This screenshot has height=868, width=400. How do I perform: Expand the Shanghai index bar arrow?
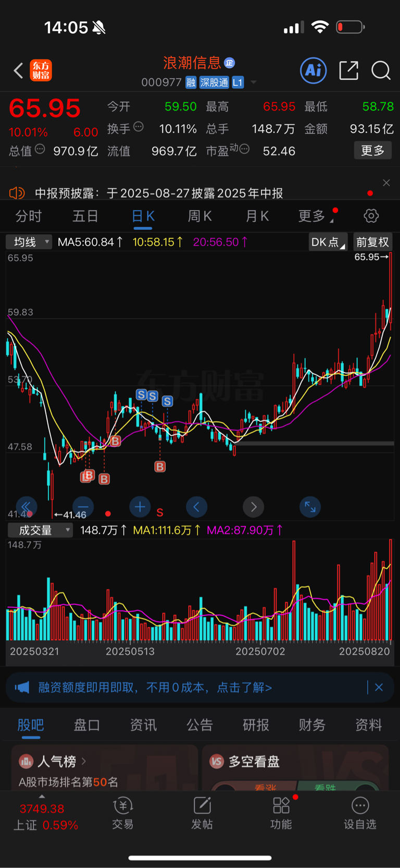point(42,797)
